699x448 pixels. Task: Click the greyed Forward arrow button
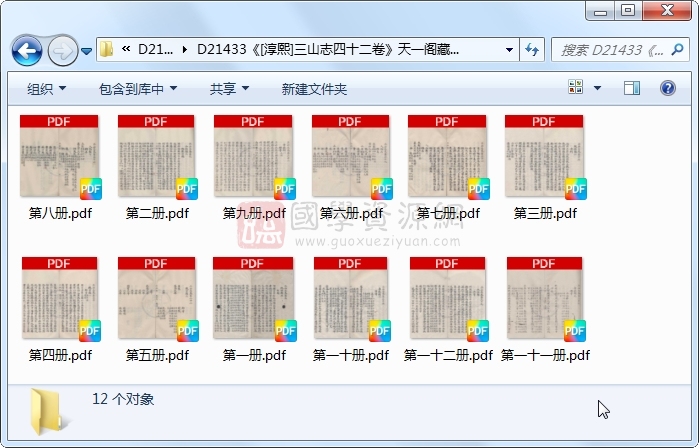[62, 51]
